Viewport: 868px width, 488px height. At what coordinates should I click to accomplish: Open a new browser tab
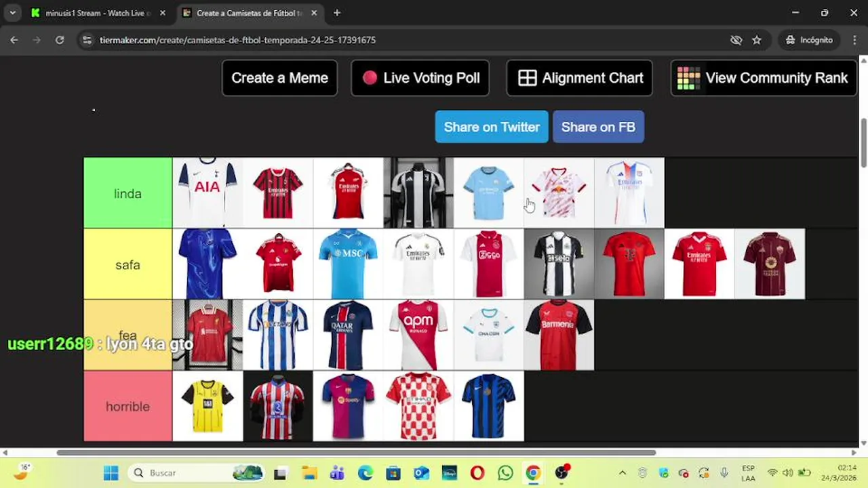click(337, 13)
